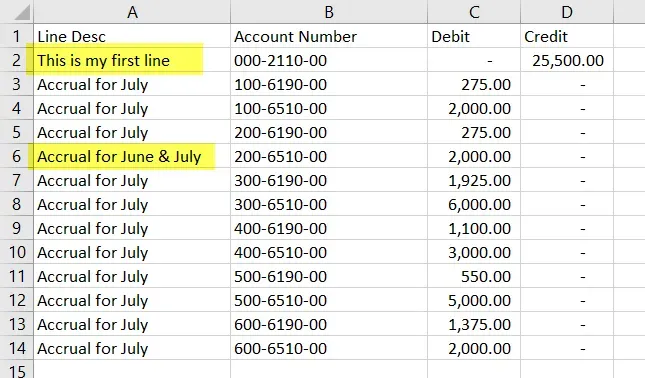The image size is (645, 378).
Task: Click the 1,925.00 debit cell
Action: click(474, 180)
